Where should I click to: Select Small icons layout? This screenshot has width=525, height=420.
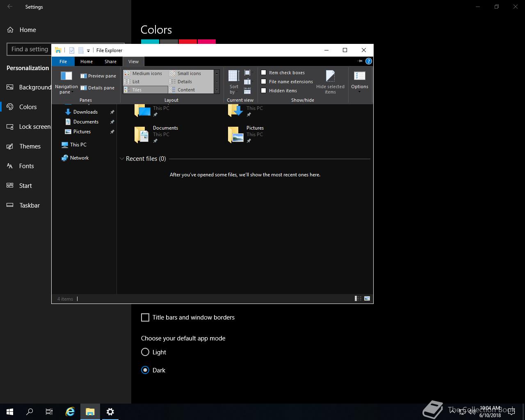[x=191, y=73]
